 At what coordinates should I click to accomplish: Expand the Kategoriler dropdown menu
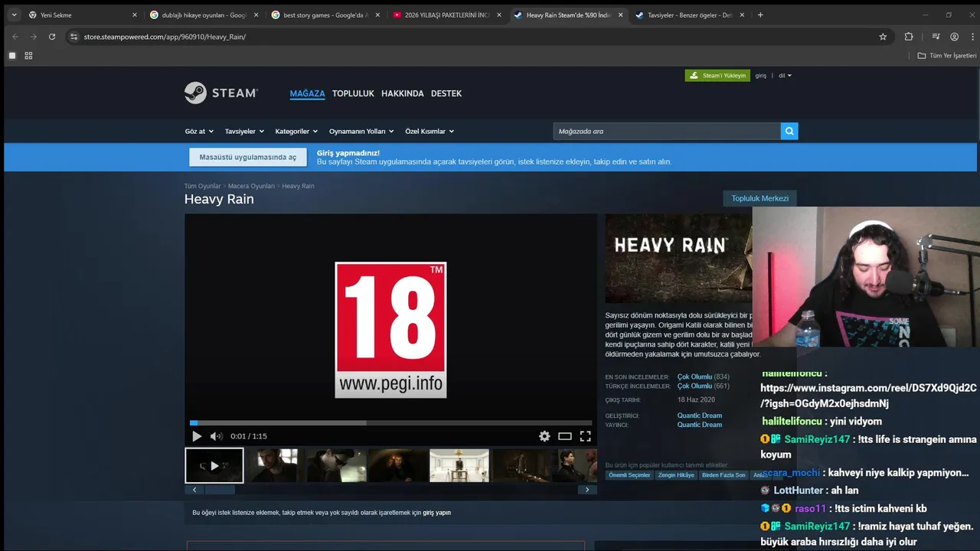297,131
